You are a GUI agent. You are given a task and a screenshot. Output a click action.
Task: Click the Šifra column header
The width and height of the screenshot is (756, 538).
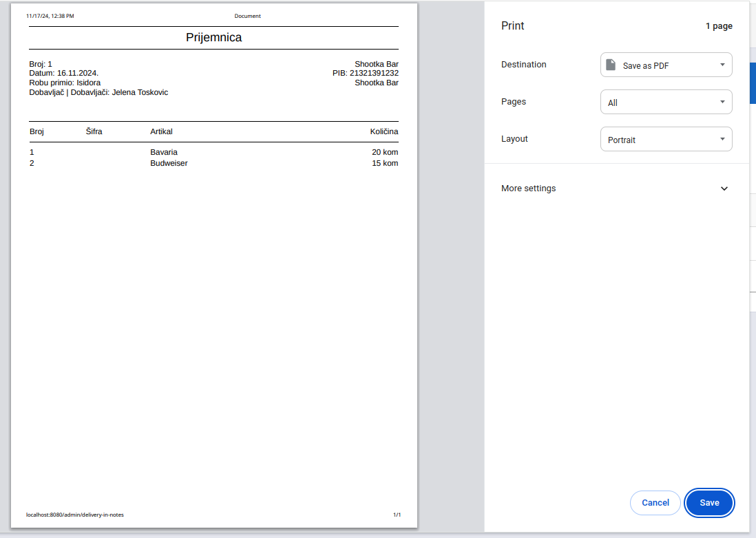click(x=94, y=131)
